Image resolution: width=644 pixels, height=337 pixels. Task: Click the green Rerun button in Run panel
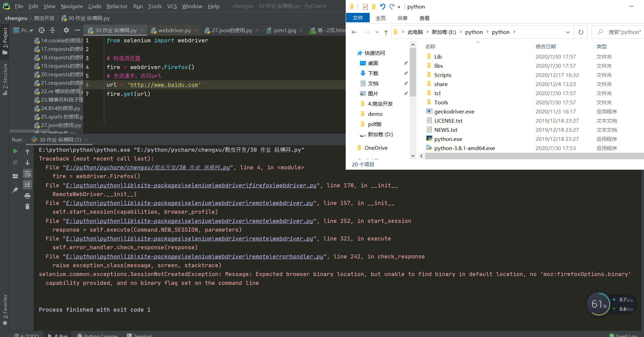click(15, 151)
